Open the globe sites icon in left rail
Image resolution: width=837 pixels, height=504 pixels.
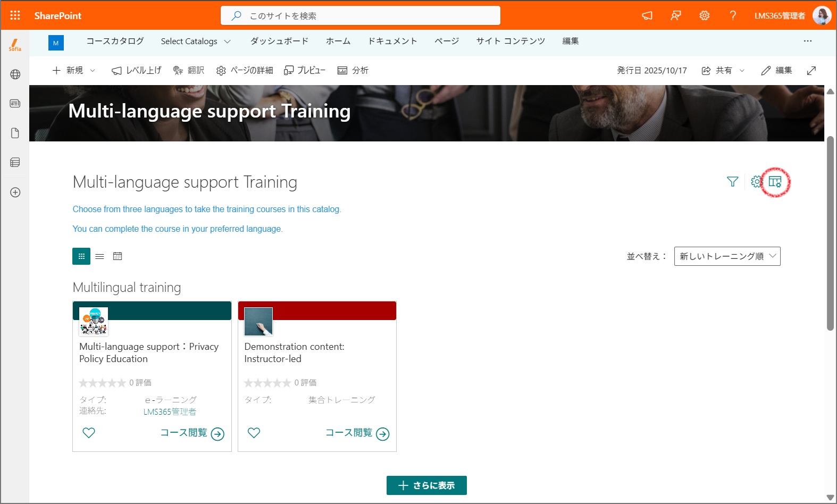point(15,74)
